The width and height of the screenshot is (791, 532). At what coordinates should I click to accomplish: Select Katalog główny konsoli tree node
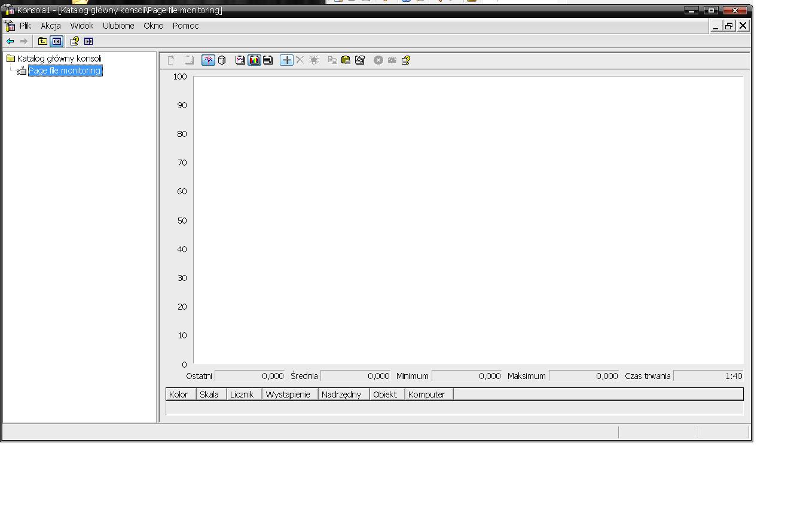[59, 59]
